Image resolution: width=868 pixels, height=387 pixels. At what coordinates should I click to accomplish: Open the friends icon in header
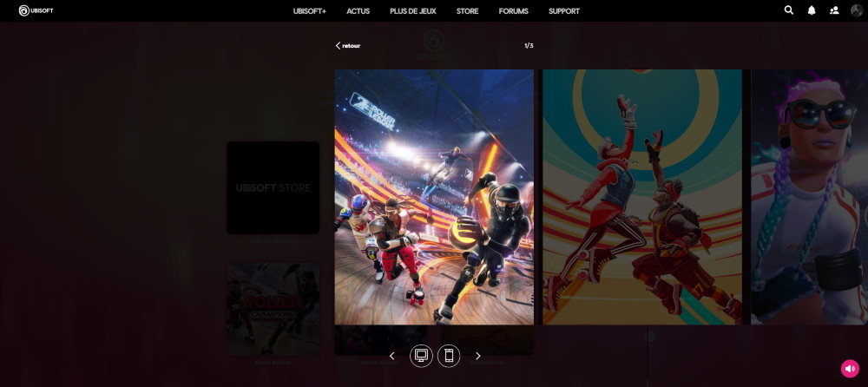click(x=834, y=10)
